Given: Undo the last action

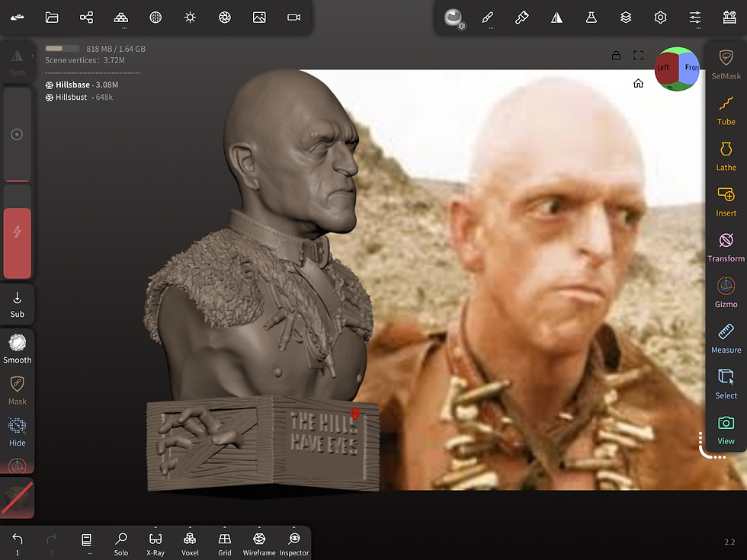Looking at the screenshot, I should click(x=17, y=542).
